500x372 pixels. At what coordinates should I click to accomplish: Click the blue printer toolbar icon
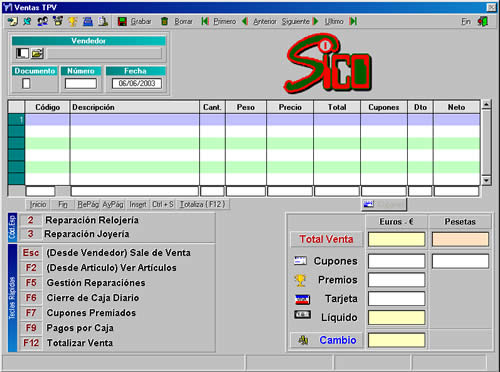click(88, 21)
